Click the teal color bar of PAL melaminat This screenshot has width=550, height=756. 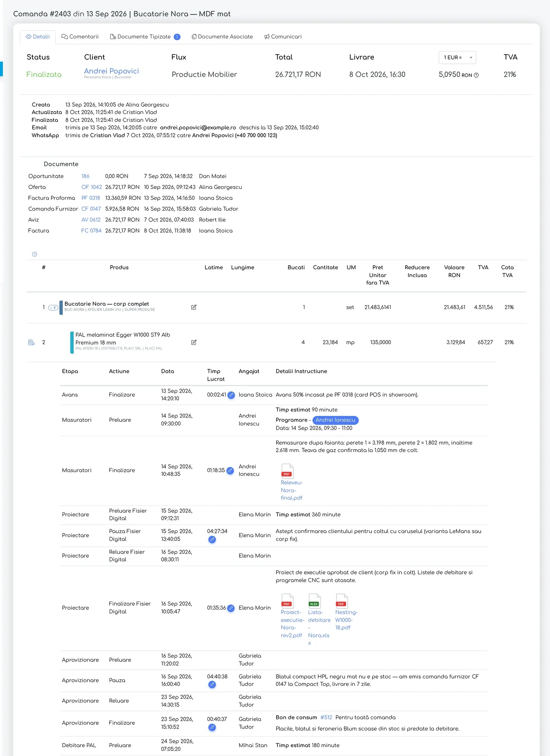pyautogui.click(x=72, y=342)
